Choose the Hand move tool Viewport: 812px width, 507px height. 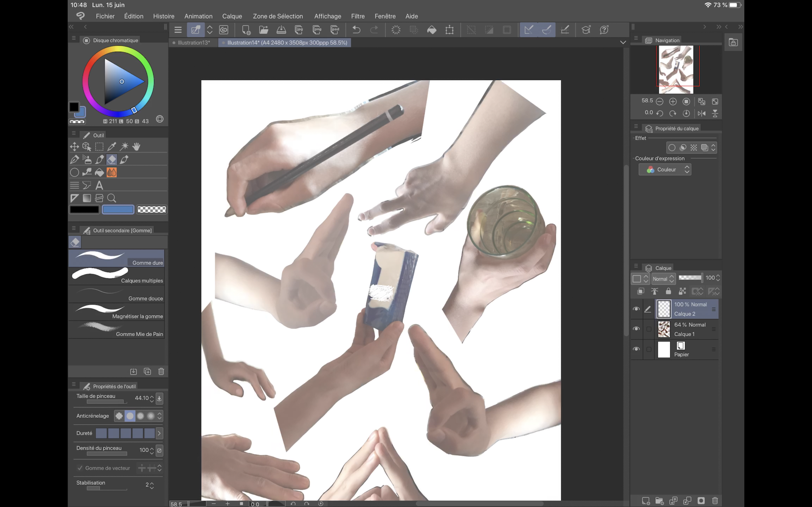(x=136, y=146)
